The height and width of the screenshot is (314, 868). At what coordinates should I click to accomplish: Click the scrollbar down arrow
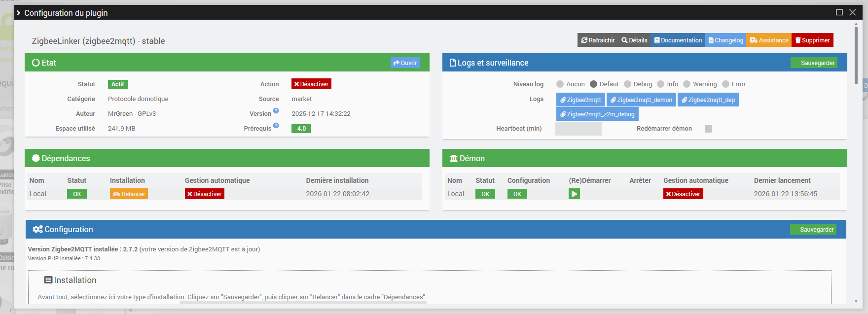(856, 301)
